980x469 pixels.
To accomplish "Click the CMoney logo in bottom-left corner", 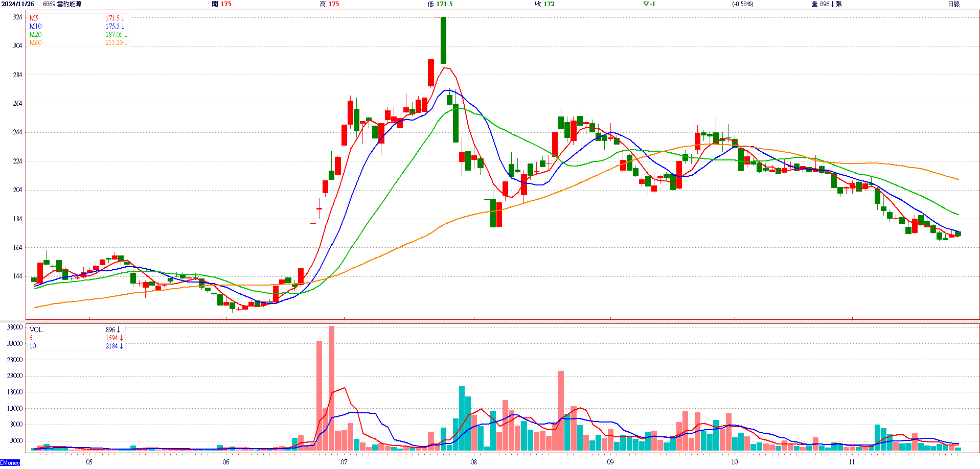I will tap(10, 463).
